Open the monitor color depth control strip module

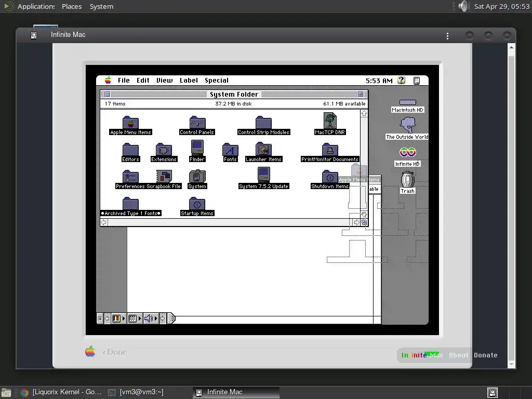(x=118, y=318)
